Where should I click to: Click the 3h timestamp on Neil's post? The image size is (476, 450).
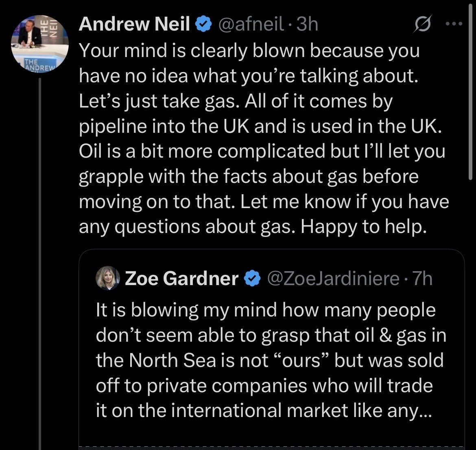(x=307, y=24)
